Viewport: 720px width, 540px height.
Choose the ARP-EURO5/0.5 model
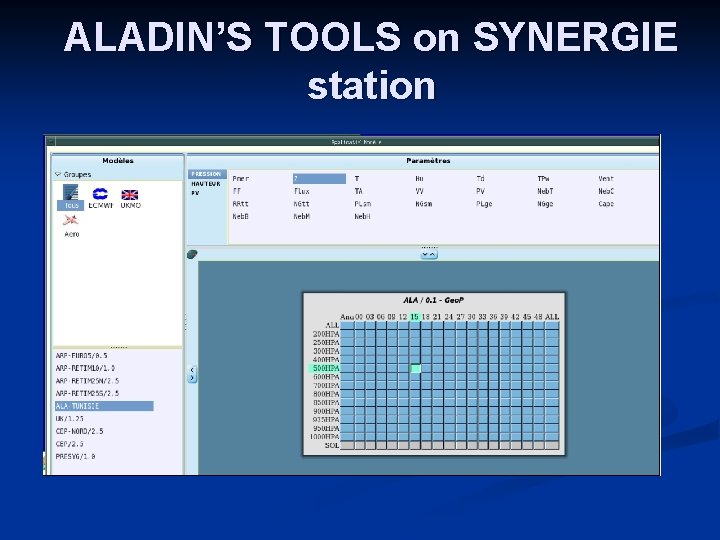click(81, 356)
